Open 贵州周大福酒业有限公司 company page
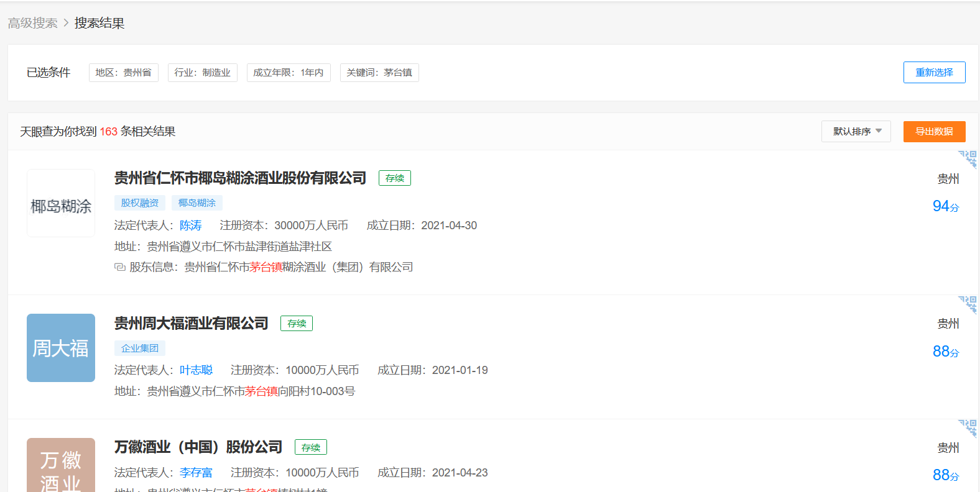Viewport: 980px width, 492px height. pos(191,324)
